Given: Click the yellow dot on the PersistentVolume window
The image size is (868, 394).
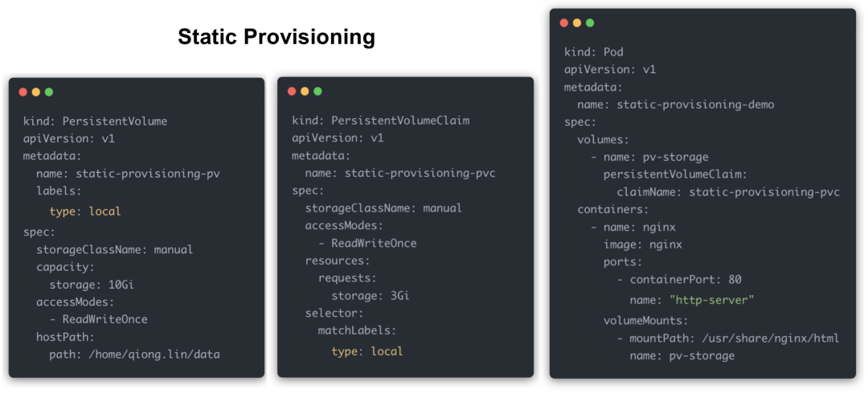Looking at the screenshot, I should click(x=36, y=92).
